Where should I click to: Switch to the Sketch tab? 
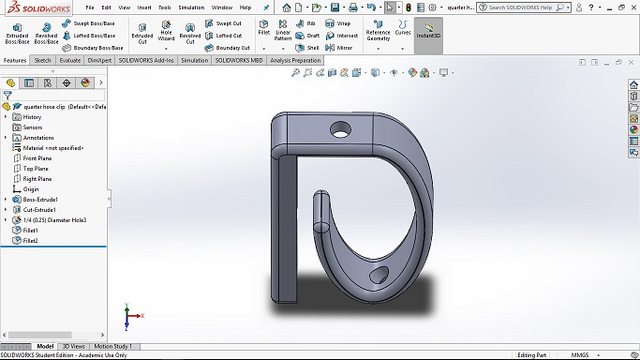coord(42,60)
